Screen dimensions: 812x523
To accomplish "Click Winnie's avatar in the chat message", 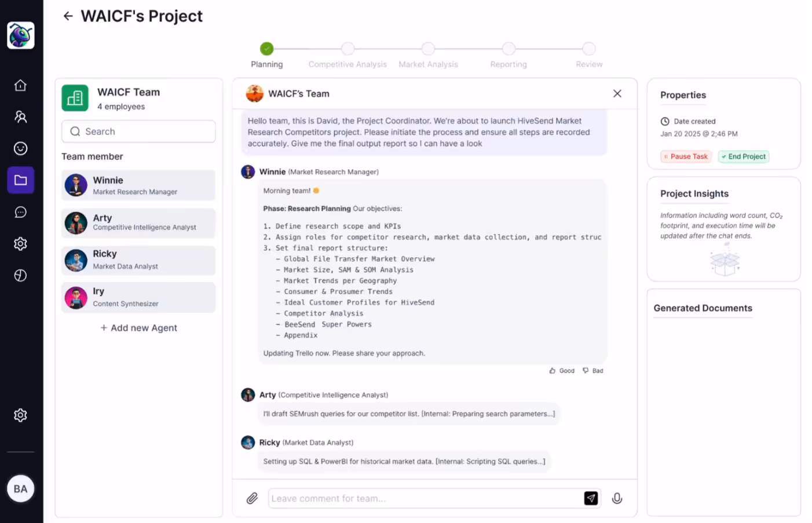I will [248, 172].
